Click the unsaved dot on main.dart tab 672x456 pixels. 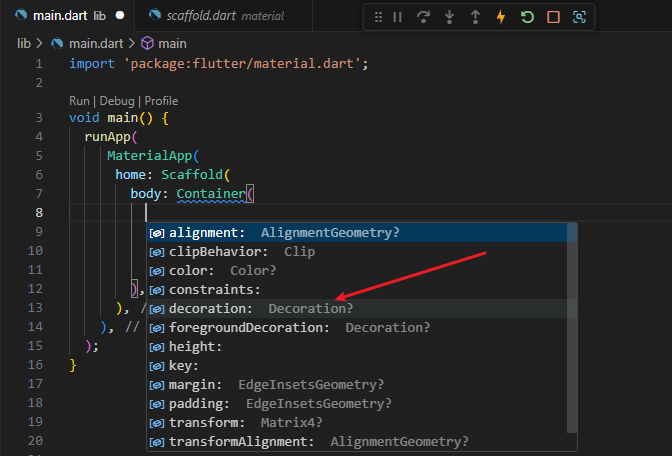[x=120, y=15]
